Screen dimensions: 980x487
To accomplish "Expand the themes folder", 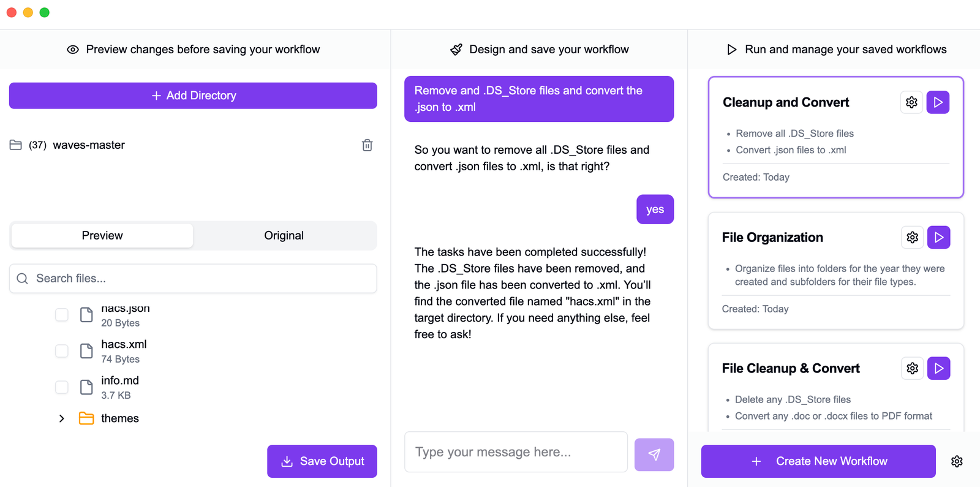I will click(x=61, y=418).
